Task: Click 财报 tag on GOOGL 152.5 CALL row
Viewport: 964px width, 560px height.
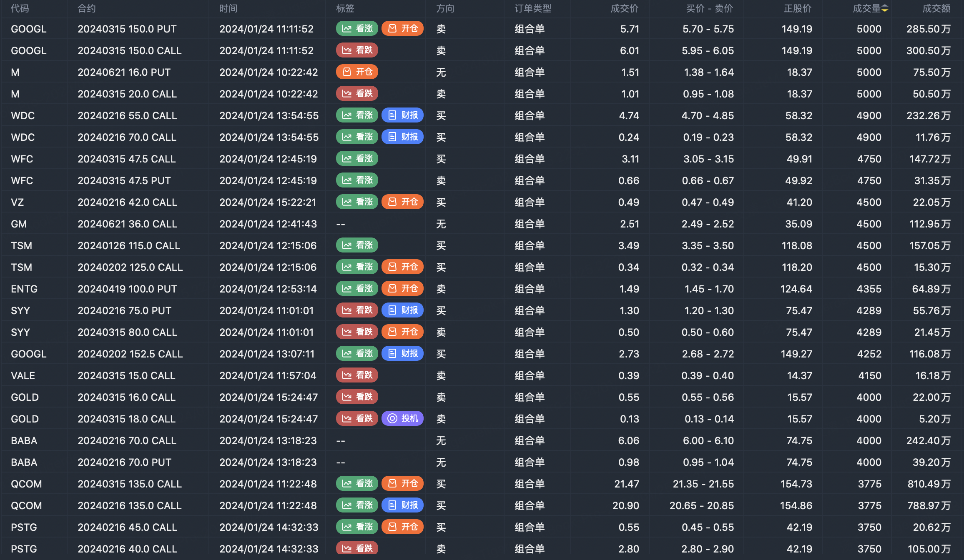Action: tap(402, 354)
